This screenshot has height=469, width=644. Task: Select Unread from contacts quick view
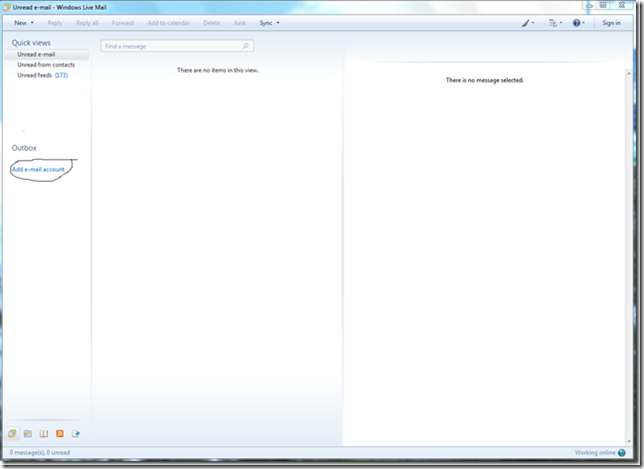46,65
